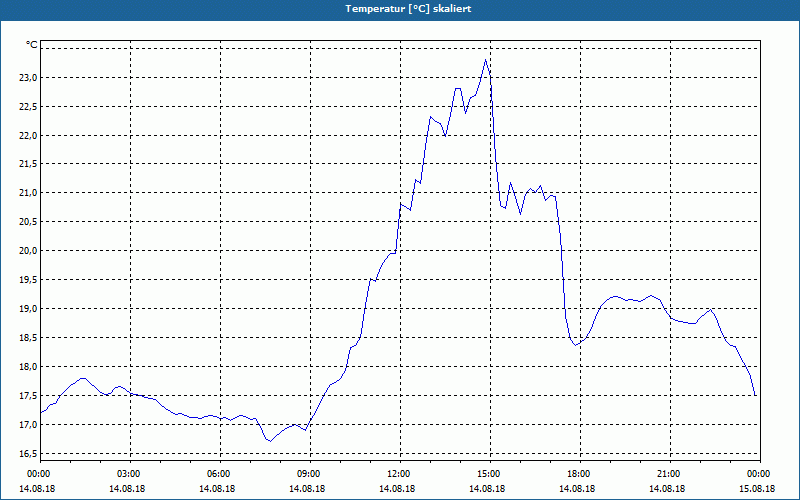Click the 22,0 value on the y-axis
This screenshot has width=800, height=500.
coord(28,135)
